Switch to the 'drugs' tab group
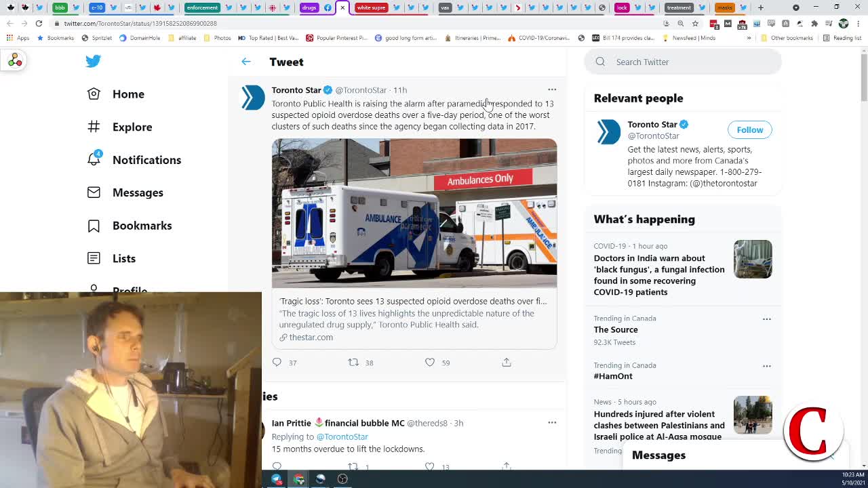This screenshot has width=868, height=488. (309, 7)
